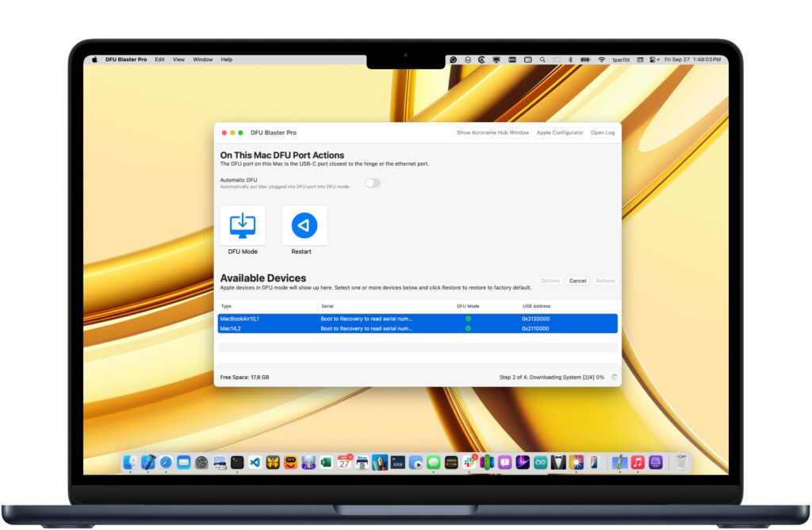This screenshot has width=812, height=530.
Task: Open the Help menu
Action: pos(226,60)
